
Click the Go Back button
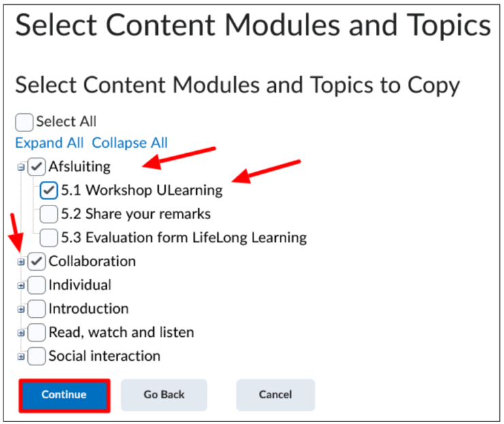164,395
